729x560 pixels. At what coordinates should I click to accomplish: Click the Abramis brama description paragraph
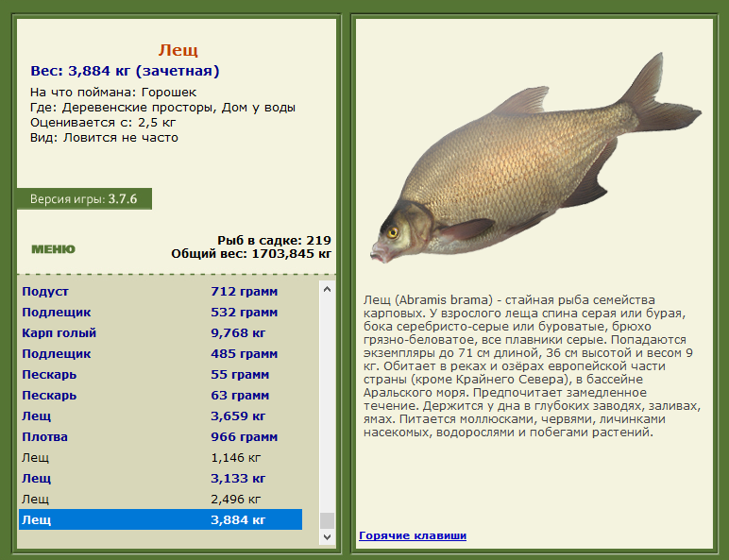pos(532,366)
